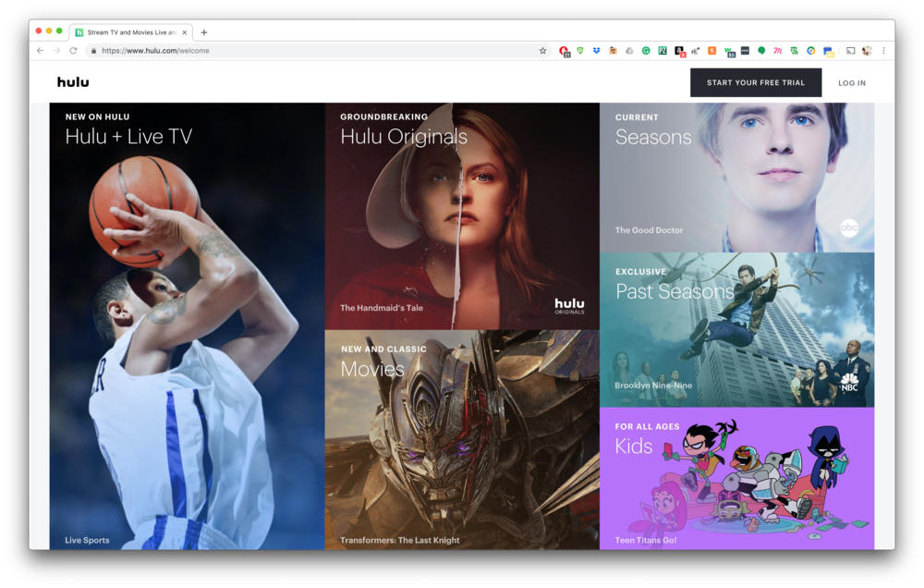Open the Grammarly extension
924x588 pixels.
[646, 51]
